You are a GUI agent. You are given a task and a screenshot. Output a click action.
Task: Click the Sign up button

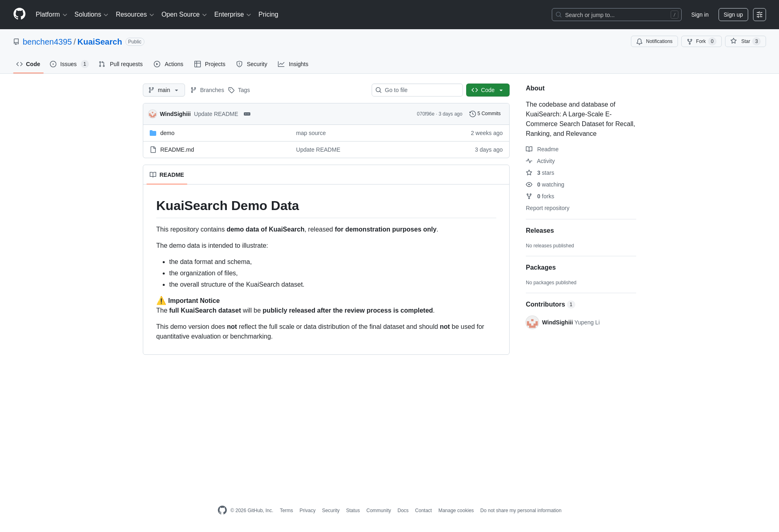click(733, 15)
